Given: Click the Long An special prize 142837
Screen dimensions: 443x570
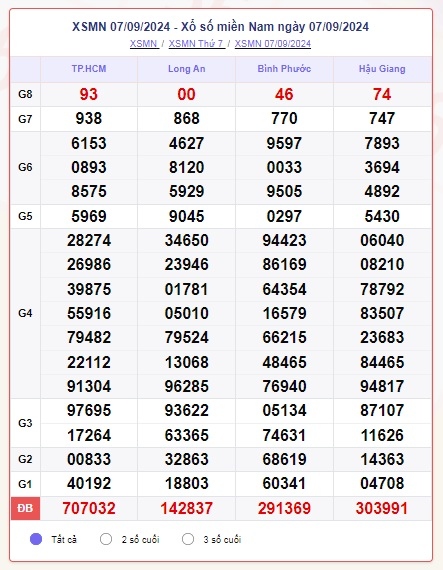Looking at the screenshot, I should tap(186, 508).
